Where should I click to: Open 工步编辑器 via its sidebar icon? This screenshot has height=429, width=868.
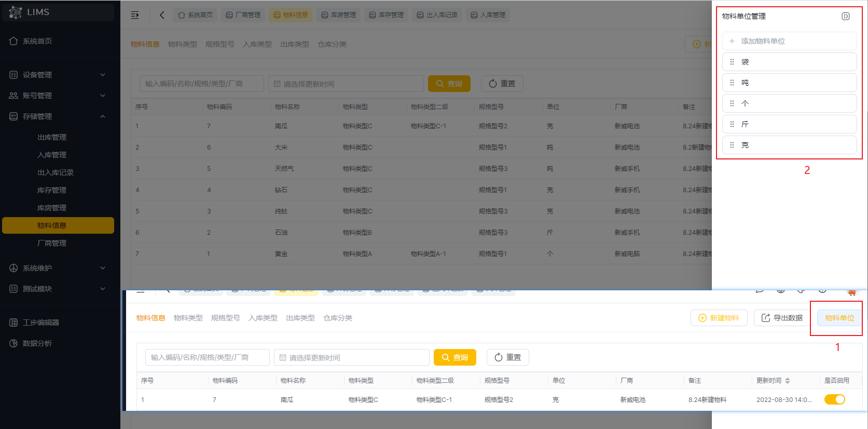pyautogui.click(x=13, y=323)
